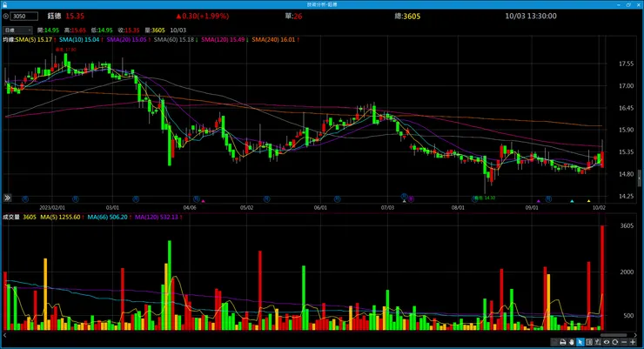Click the 成交量 volume panel label
This screenshot has height=349, width=644.
11,217
